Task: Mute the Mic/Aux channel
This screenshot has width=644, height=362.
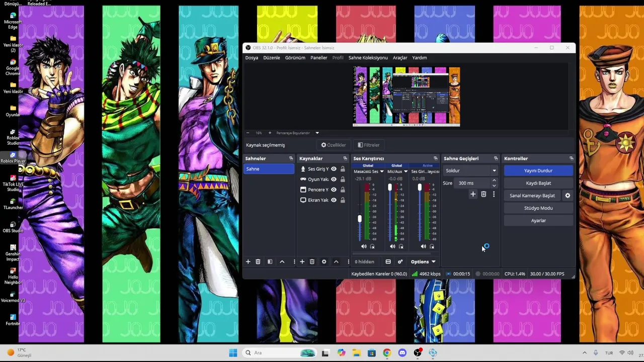Action: pos(392,246)
